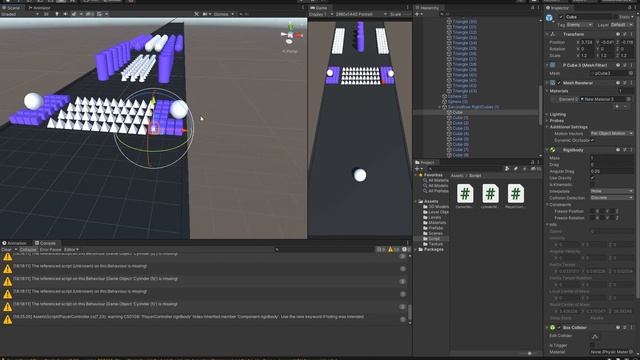The width and height of the screenshot is (640, 360).
Task: Open the Editor dropdown in Console toolbar
Action: [x=71, y=249]
